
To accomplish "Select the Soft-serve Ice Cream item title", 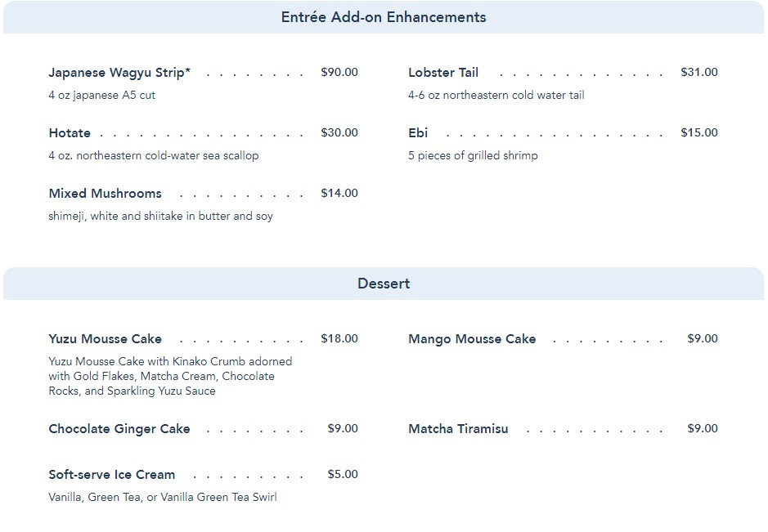I will coord(111,475).
